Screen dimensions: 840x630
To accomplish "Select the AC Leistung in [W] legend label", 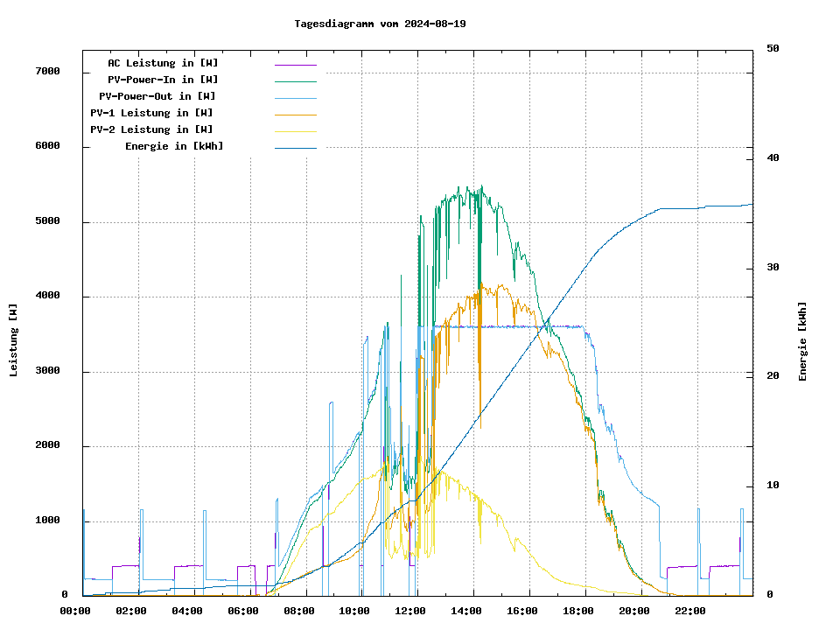I will click(x=163, y=63).
